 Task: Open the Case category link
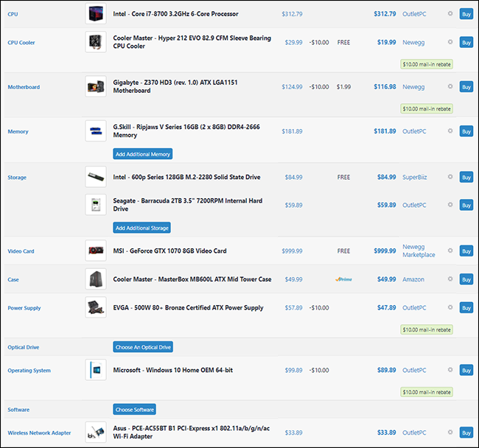pos(13,280)
